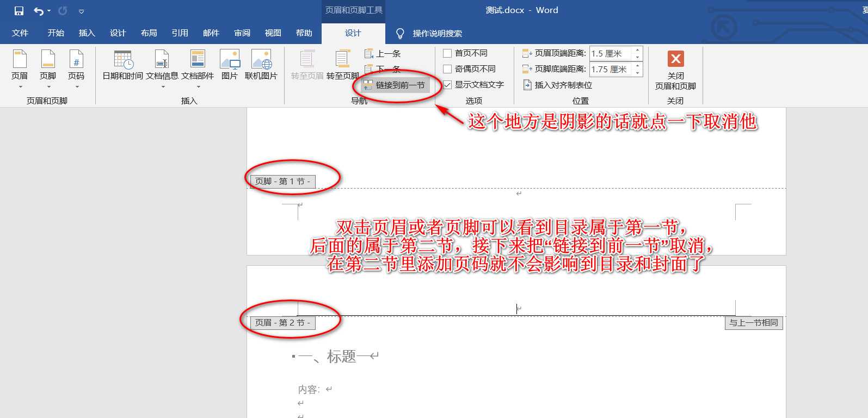
Task: Click the 页眉 - 第 2 节 label
Action: (283, 323)
